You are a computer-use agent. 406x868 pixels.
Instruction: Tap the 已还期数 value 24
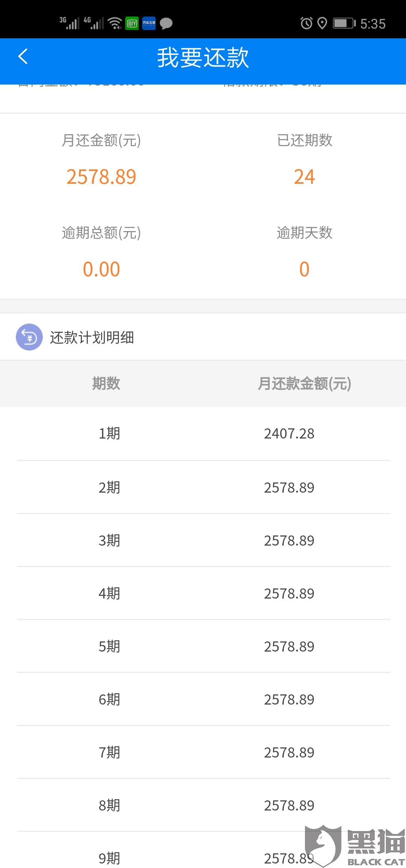[304, 177]
